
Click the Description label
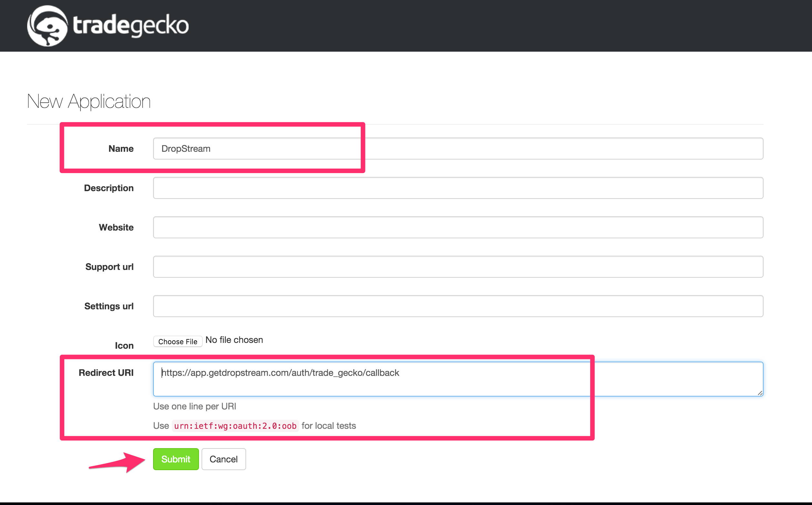[x=109, y=188]
